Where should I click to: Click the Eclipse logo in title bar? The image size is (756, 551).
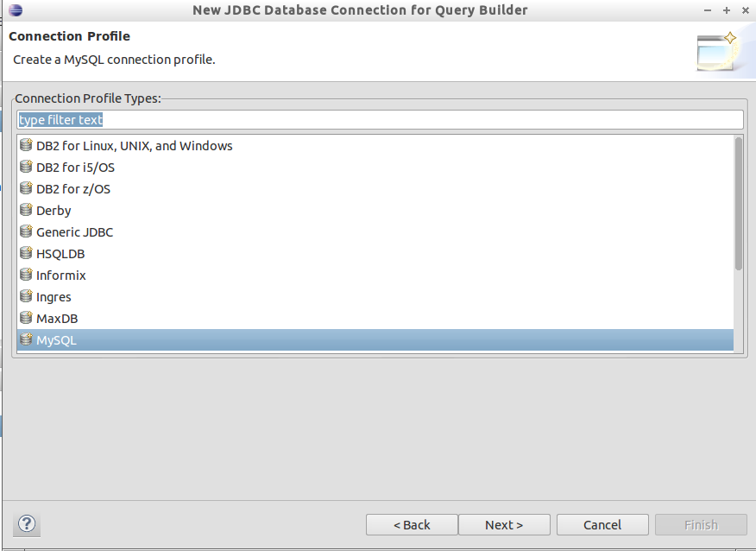[16, 9]
